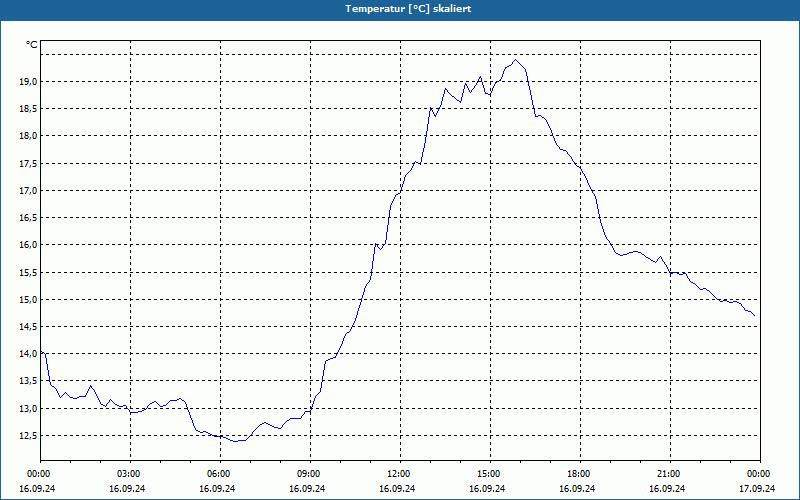Click the 16.09.24 date under 12:00
The width and height of the screenshot is (800, 500).
point(397,488)
